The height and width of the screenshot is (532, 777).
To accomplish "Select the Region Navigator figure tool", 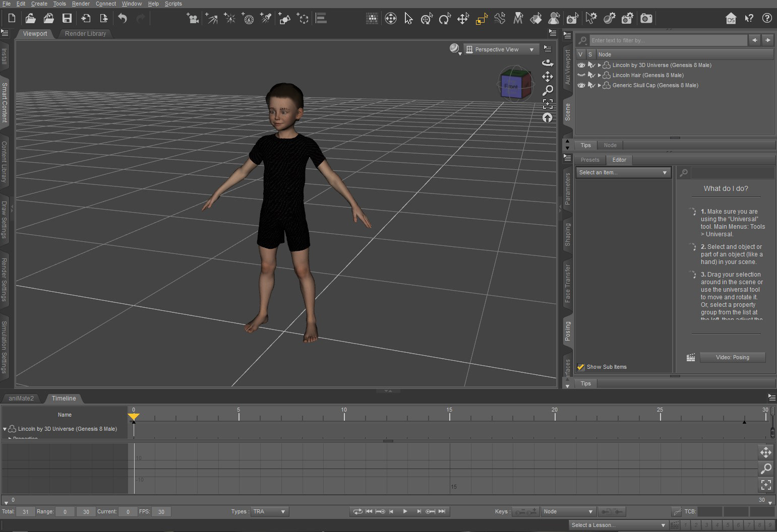I will pyautogui.click(x=554, y=19).
